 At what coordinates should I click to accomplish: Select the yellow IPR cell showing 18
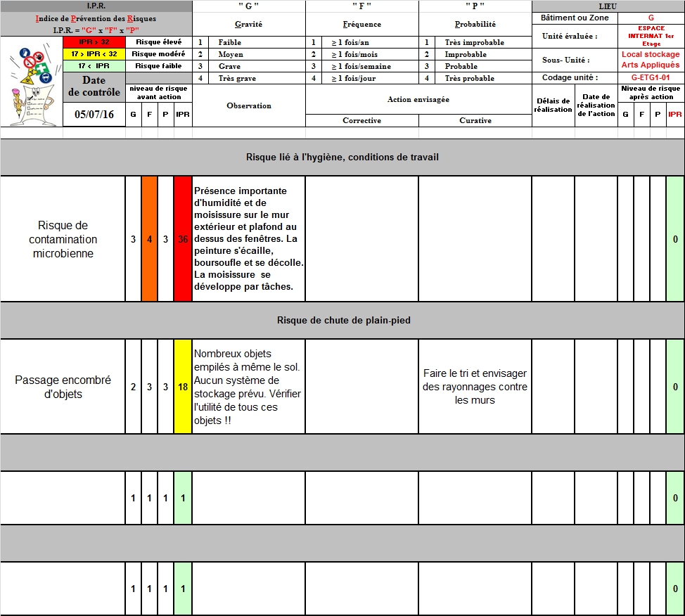183,387
